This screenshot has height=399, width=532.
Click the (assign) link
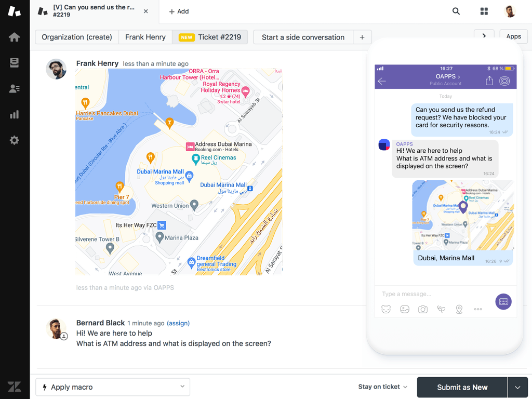pyautogui.click(x=178, y=323)
